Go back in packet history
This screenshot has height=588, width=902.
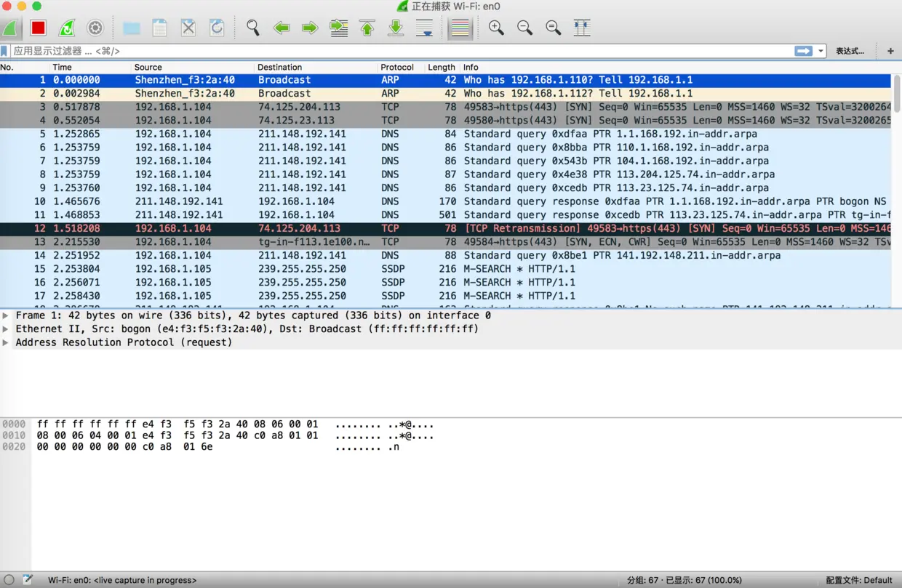pos(282,28)
